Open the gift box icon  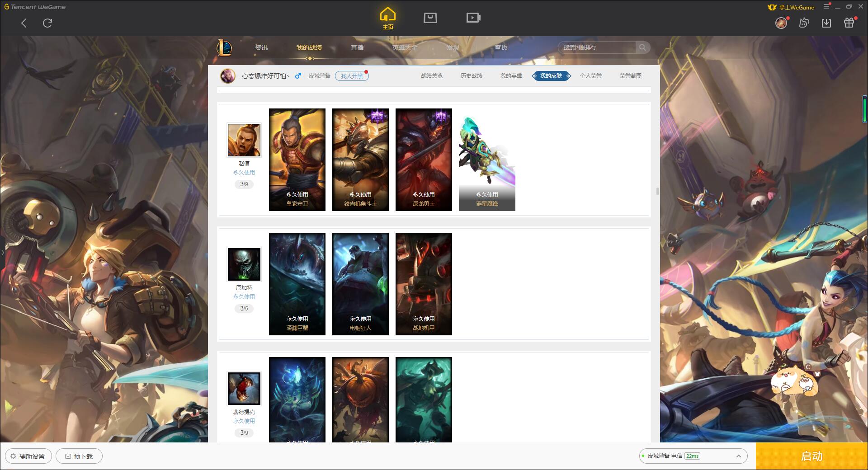point(849,23)
